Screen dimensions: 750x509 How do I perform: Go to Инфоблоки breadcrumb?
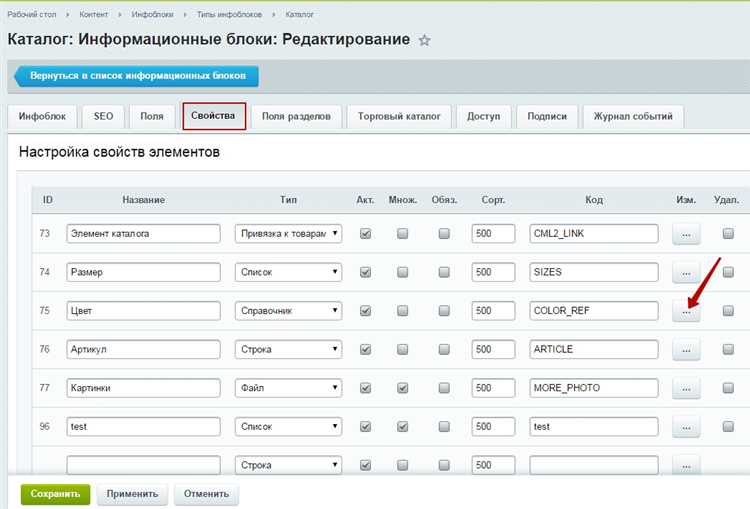coord(153,15)
